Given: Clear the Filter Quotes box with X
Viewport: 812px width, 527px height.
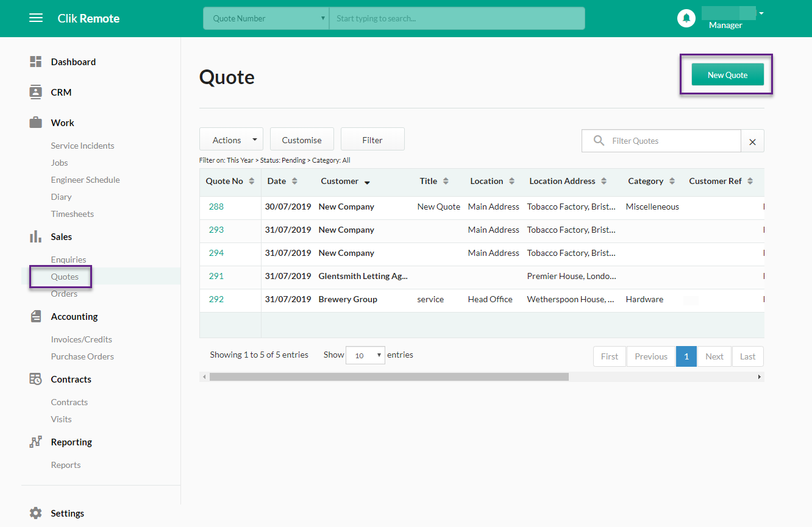Looking at the screenshot, I should [x=752, y=141].
